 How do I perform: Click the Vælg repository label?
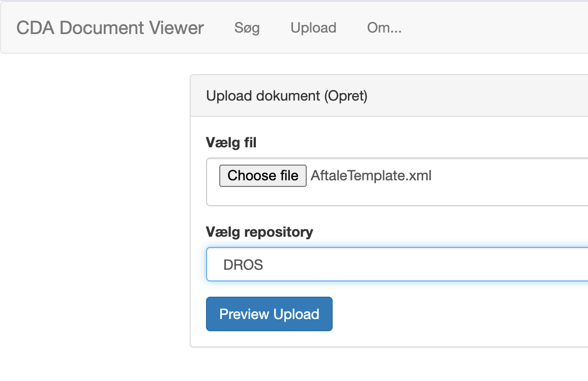(x=259, y=232)
